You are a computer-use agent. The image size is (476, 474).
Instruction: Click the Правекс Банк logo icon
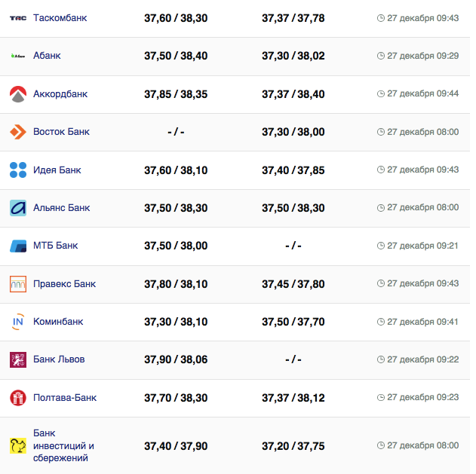[18, 284]
